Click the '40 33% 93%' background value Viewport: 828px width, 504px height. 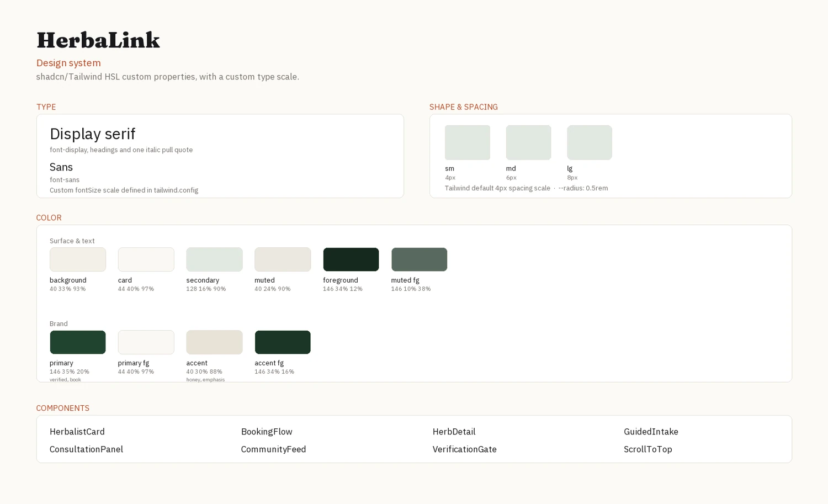coord(67,289)
